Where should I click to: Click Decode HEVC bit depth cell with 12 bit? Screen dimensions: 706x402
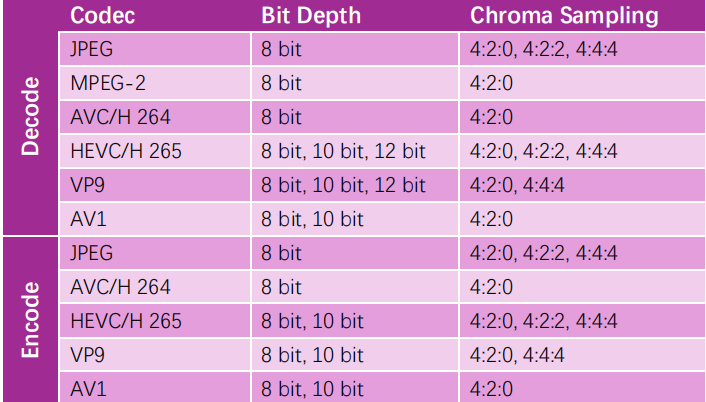click(343, 151)
